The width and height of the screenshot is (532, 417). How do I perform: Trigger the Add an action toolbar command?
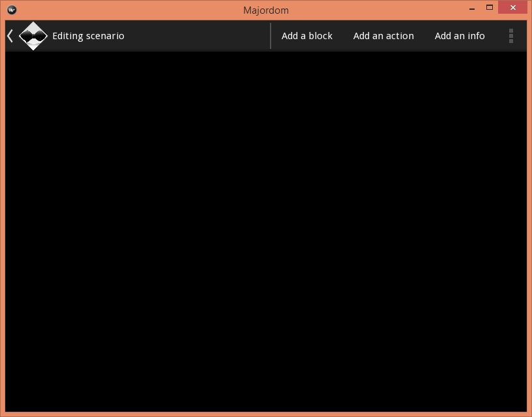(x=383, y=36)
